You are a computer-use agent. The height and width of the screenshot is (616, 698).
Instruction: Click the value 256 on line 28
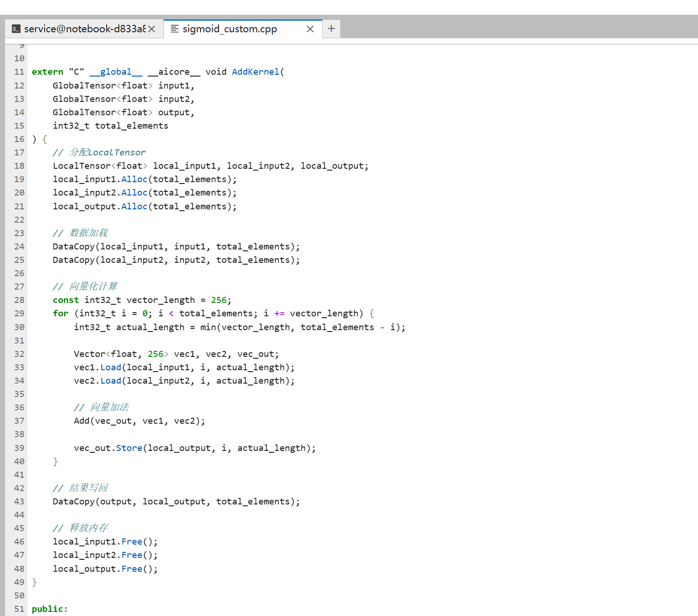click(x=219, y=300)
